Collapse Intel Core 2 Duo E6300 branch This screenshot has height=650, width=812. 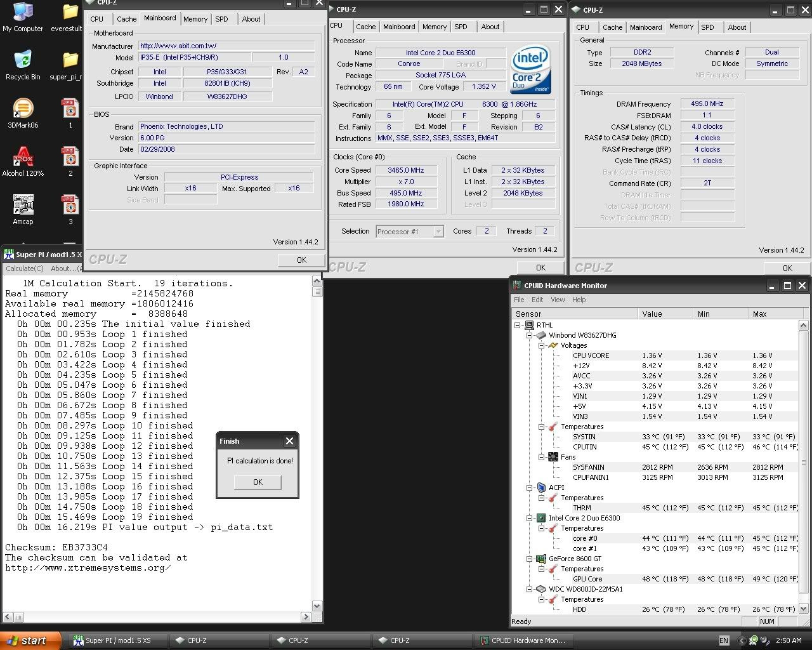[530, 518]
